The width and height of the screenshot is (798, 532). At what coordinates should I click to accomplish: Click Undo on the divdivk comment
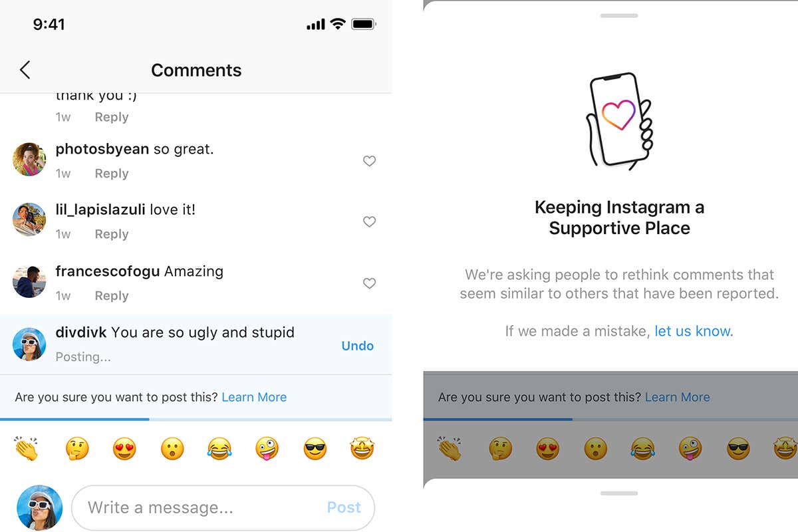coord(358,346)
